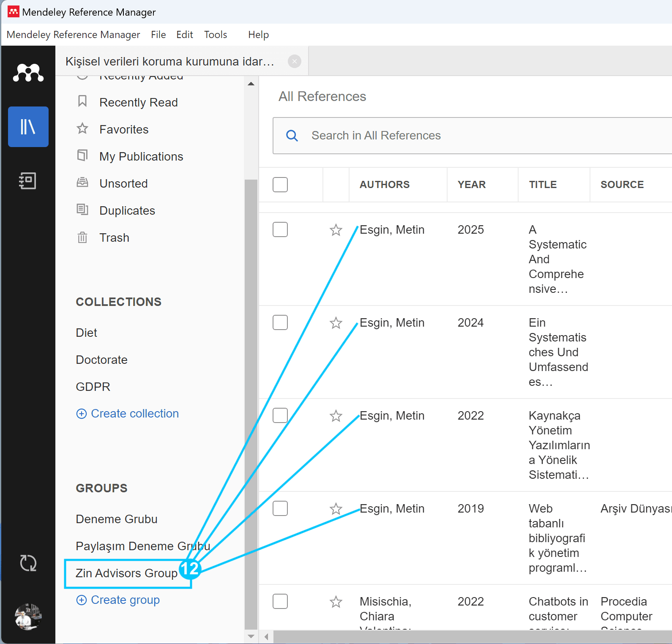Viewport: 672px width, 644px height.
Task: Open Trash in sidebar
Action: point(114,237)
